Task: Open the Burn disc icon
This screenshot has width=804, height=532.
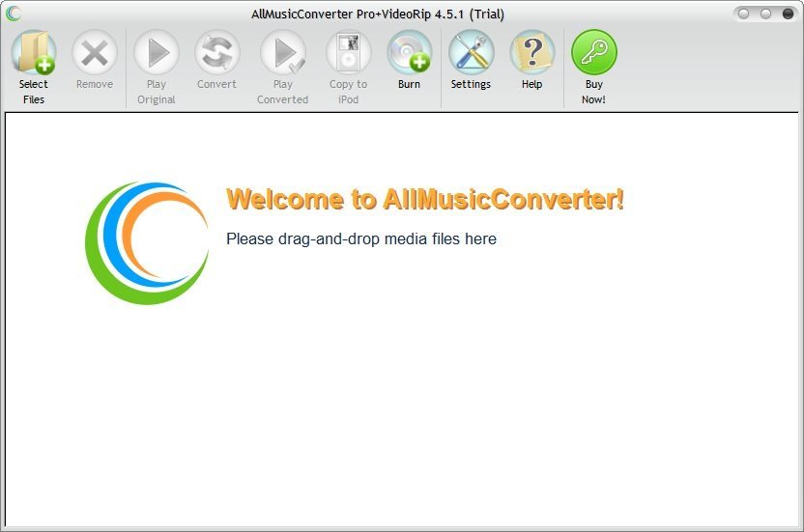Action: (x=409, y=52)
